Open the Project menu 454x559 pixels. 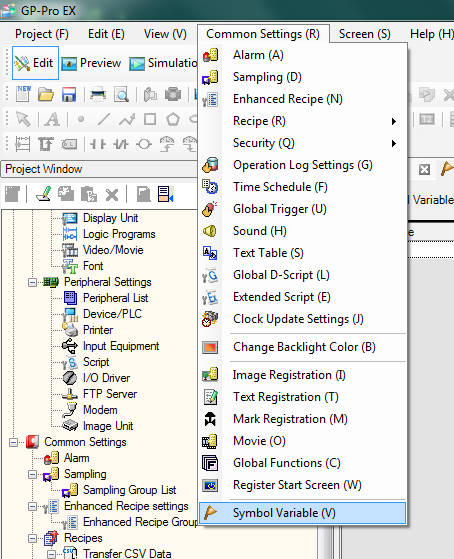coord(42,34)
